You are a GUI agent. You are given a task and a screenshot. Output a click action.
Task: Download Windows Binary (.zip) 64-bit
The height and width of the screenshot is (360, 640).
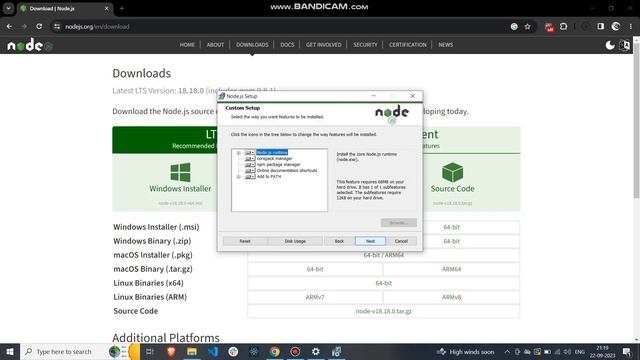451,241
